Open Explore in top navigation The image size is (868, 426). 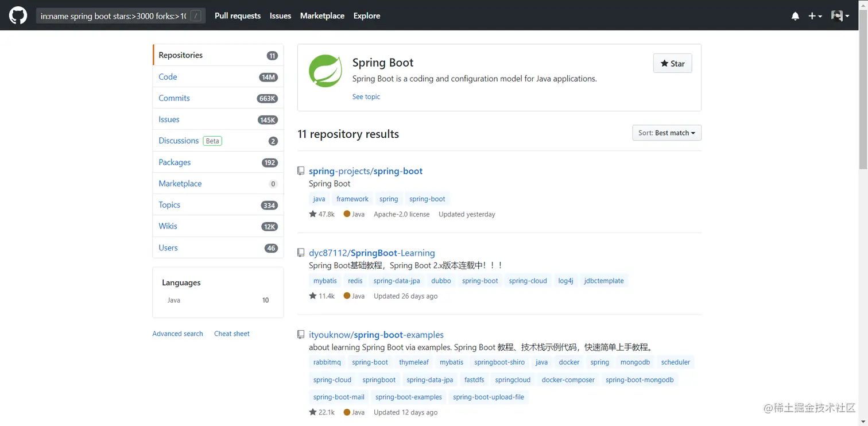pyautogui.click(x=367, y=16)
